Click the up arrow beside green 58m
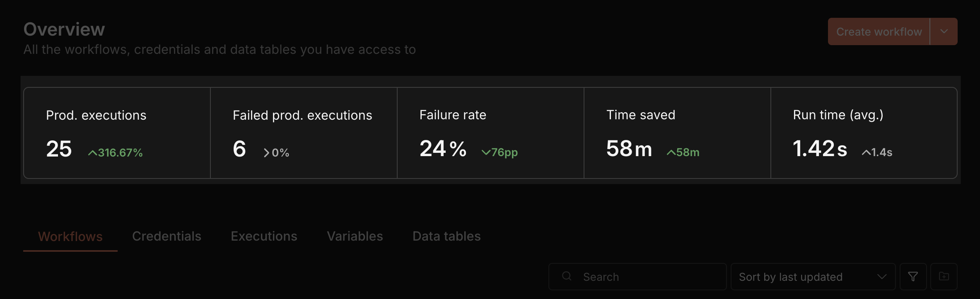The image size is (980, 299). pos(671,153)
